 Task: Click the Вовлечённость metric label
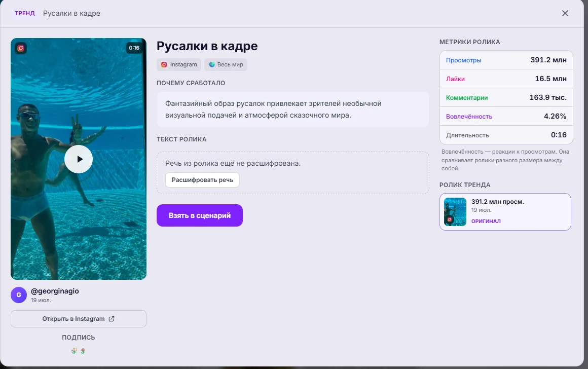(x=469, y=116)
